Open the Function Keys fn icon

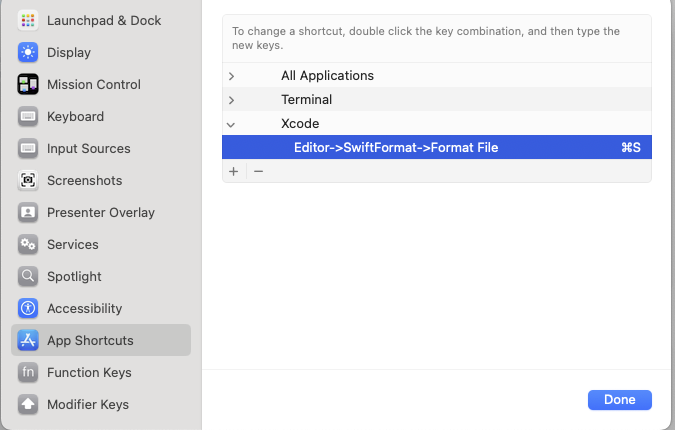click(x=28, y=372)
